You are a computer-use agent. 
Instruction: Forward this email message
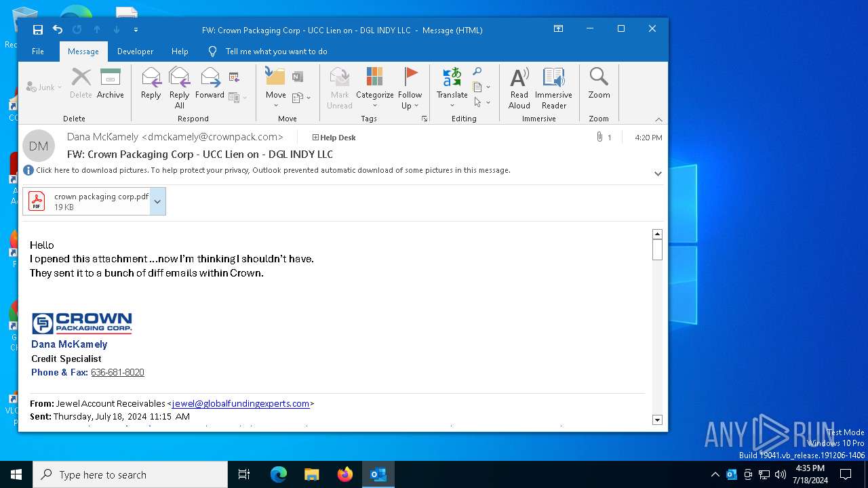[x=210, y=84]
